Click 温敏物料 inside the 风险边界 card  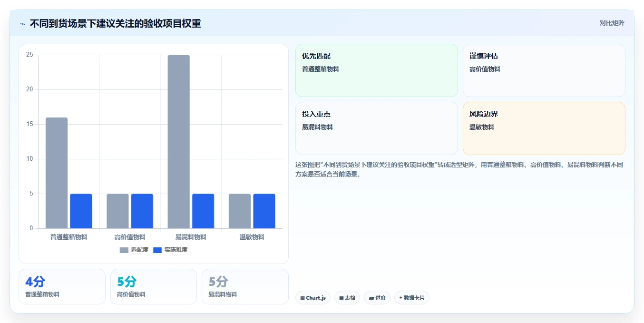tap(482, 127)
